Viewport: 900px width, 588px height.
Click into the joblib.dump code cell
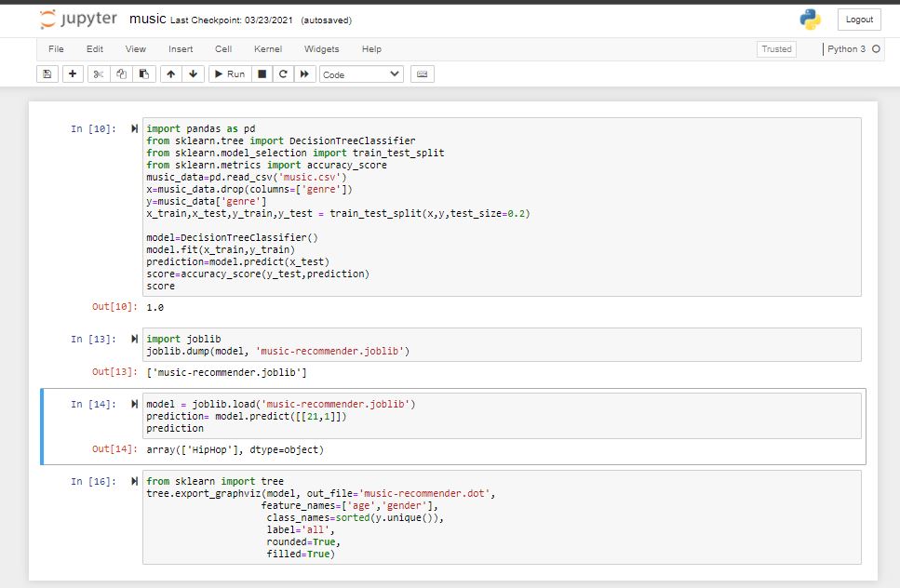point(502,345)
